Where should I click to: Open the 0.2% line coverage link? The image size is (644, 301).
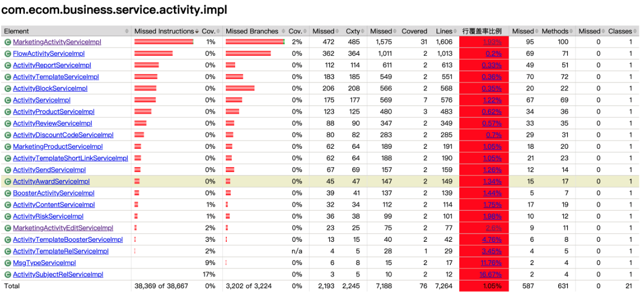tap(494, 54)
